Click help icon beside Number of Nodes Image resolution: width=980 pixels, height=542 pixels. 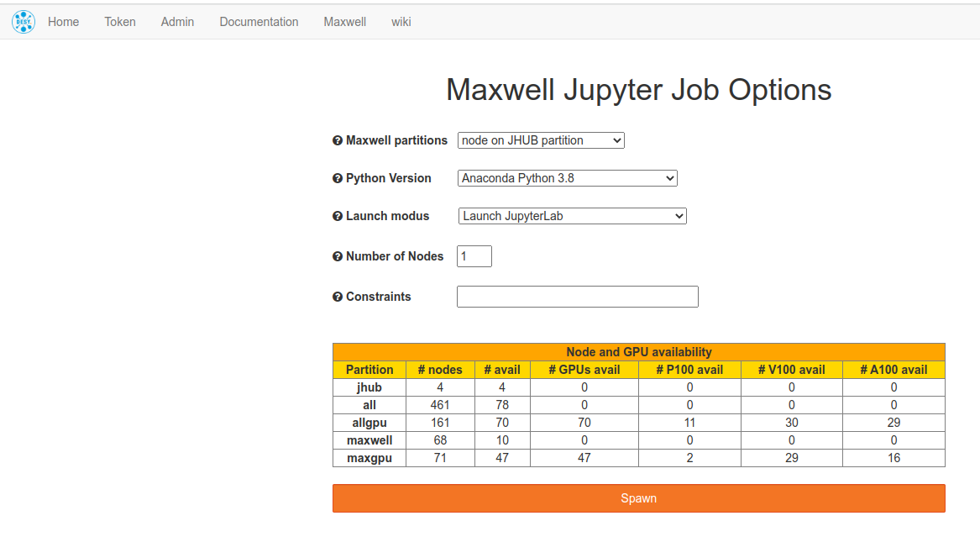click(x=338, y=257)
